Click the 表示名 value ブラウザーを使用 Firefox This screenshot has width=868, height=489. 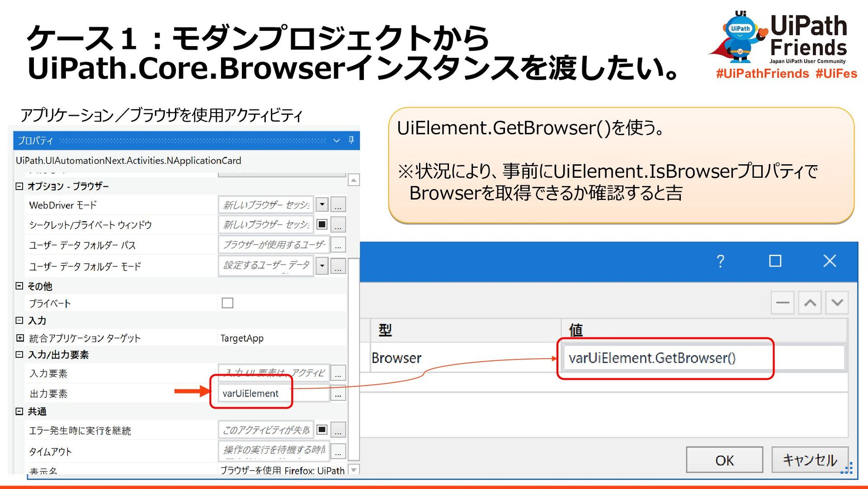282,470
